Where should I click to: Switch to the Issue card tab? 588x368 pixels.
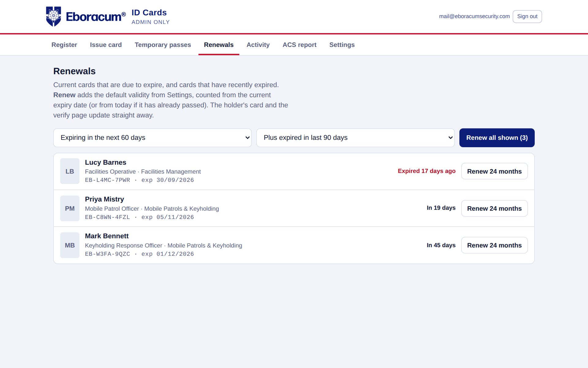click(x=106, y=45)
